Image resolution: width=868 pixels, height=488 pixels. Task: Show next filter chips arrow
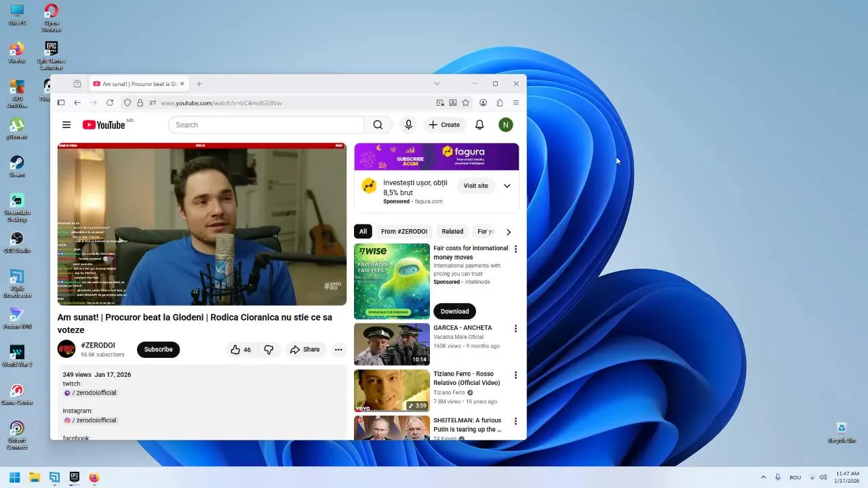(509, 232)
